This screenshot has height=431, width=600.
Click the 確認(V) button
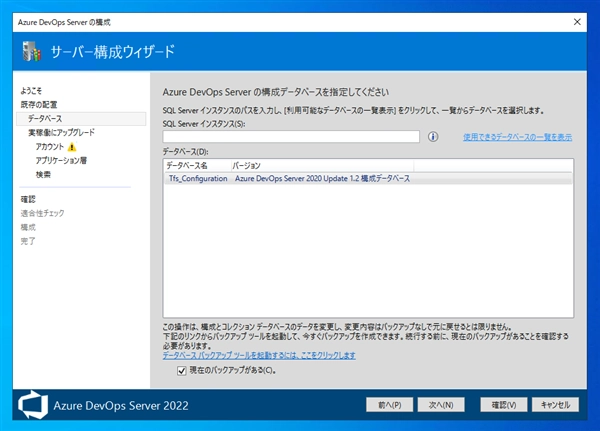pyautogui.click(x=504, y=405)
